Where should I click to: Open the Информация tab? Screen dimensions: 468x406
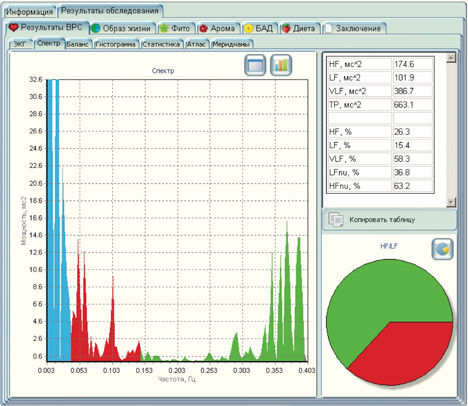tap(29, 12)
